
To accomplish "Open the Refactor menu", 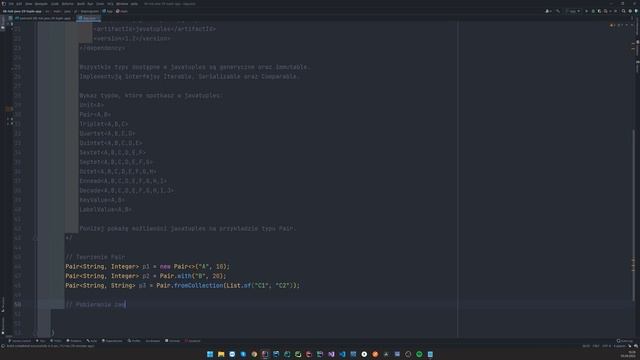I will [x=67, y=4].
